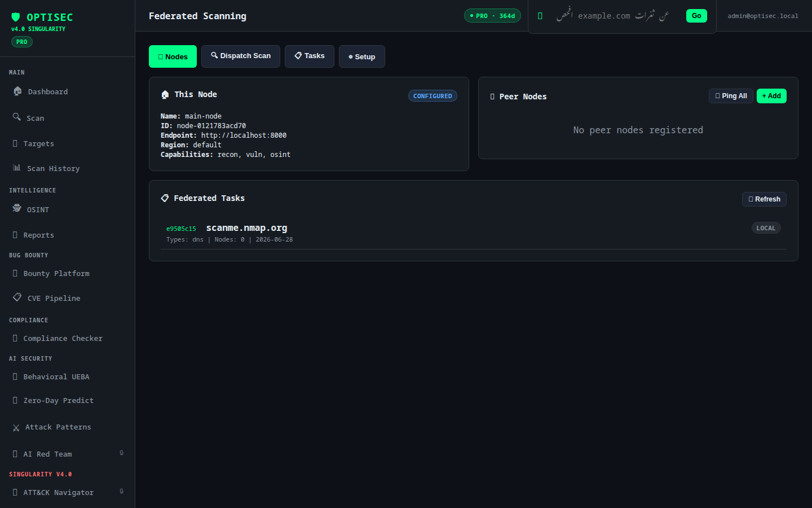Click the CONFIGURED status badge

433,96
